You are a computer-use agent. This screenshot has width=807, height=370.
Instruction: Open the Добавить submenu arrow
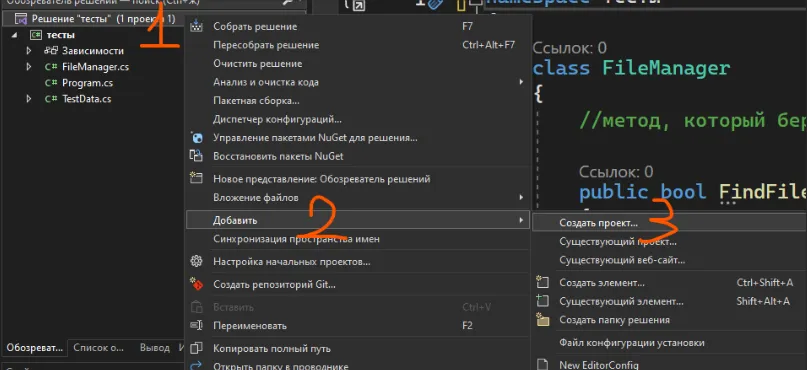[521, 220]
